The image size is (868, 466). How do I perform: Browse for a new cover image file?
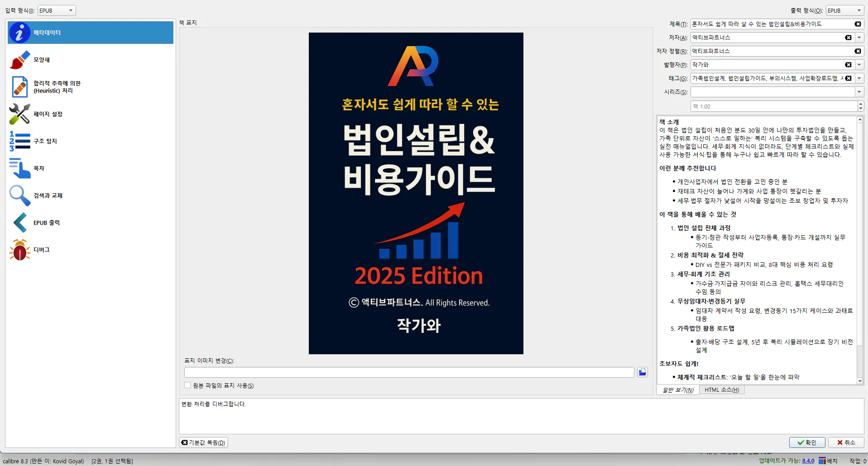(642, 372)
